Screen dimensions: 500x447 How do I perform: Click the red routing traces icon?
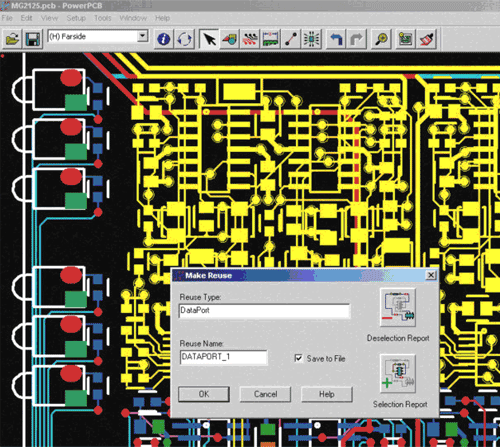[x=250, y=39]
